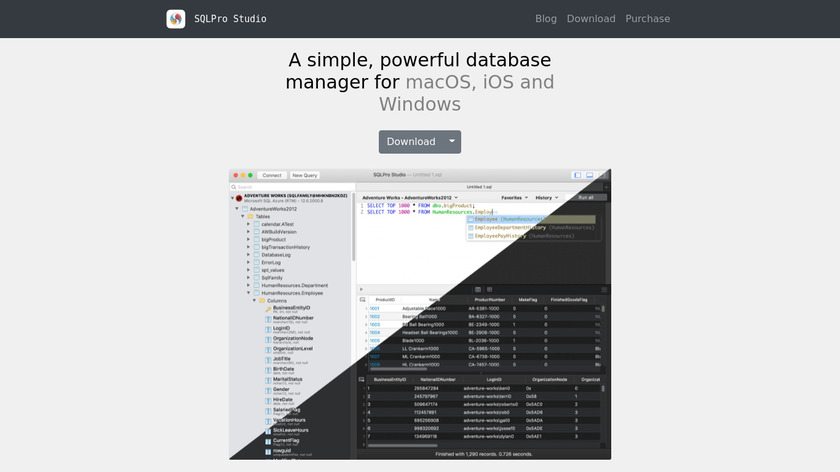Select the DatabaseLog table in the tree

(276, 255)
